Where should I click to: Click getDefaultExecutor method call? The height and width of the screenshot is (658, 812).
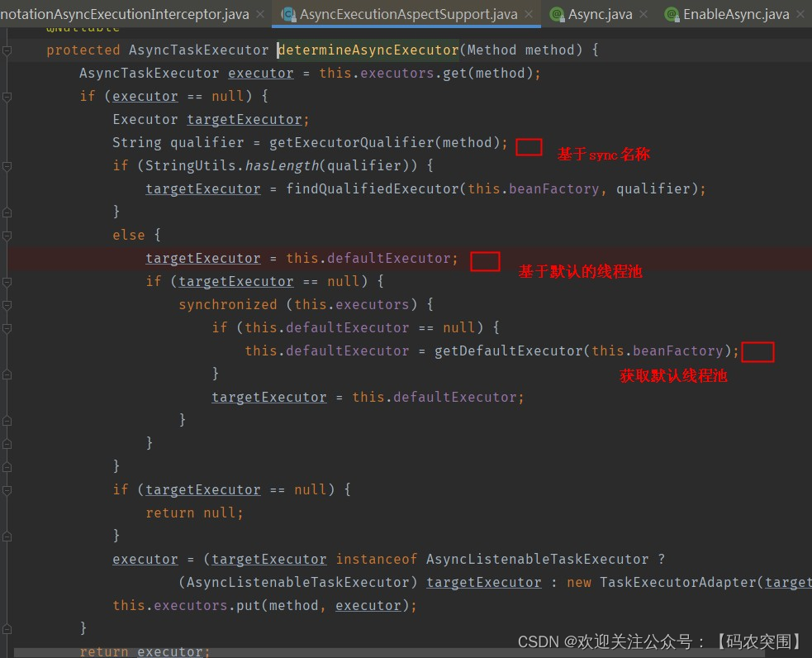[x=508, y=350]
